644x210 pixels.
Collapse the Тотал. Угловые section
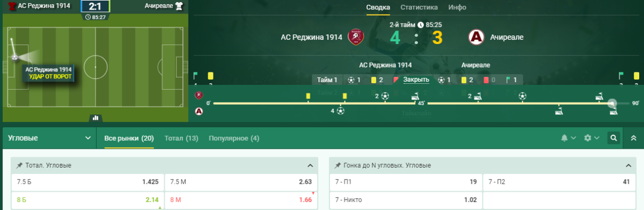310,165
